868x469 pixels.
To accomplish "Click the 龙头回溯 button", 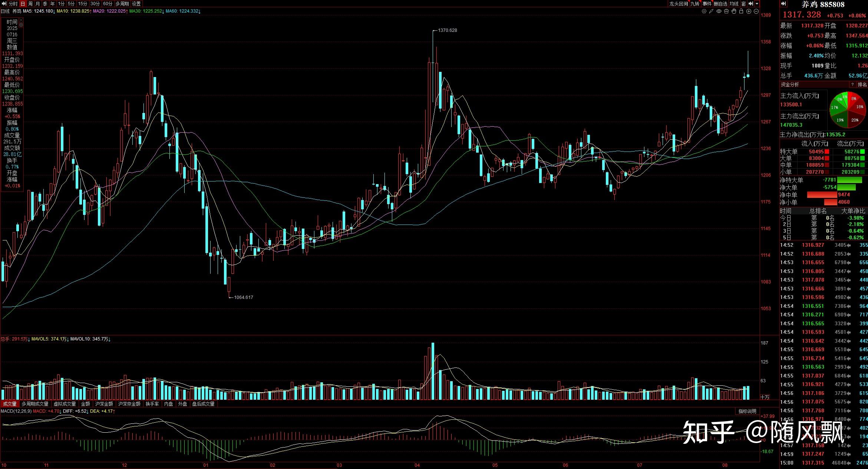I will 679,4.
